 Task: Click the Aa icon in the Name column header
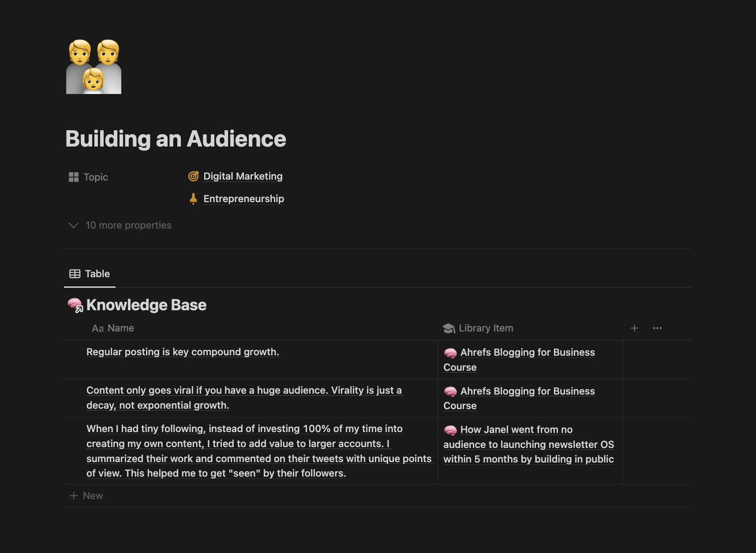coord(97,328)
